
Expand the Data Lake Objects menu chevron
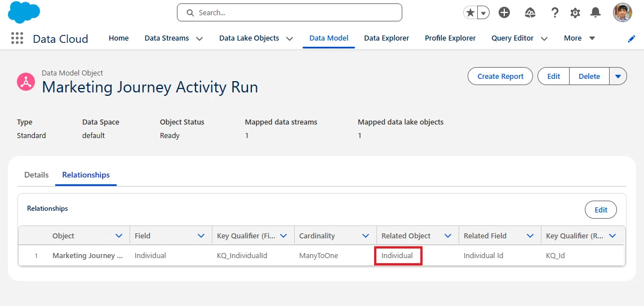[290, 39]
